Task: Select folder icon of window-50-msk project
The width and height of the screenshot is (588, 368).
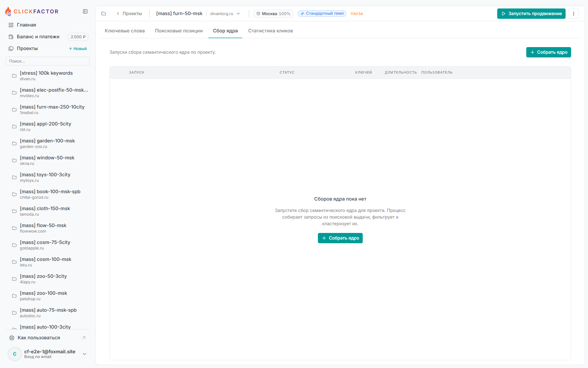Action: tap(14, 160)
